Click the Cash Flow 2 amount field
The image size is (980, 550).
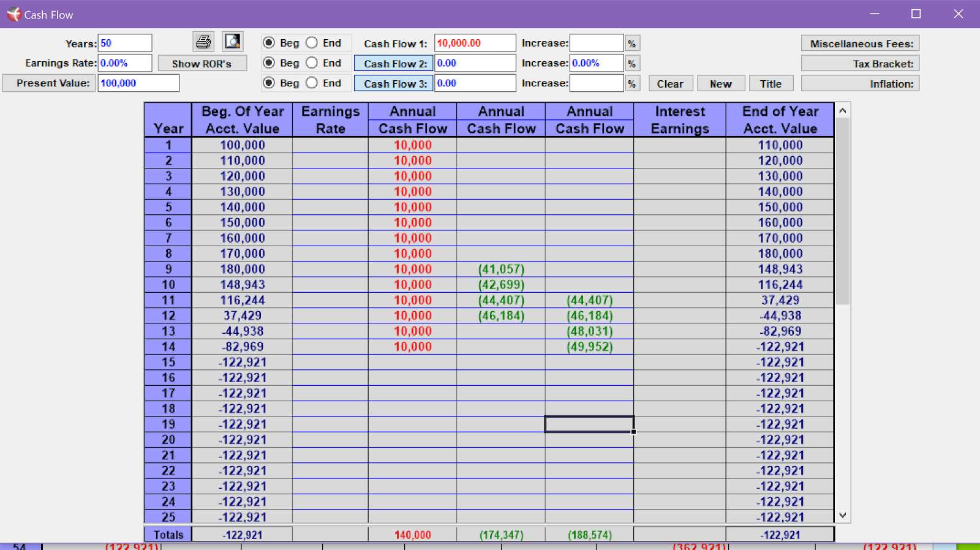475,63
